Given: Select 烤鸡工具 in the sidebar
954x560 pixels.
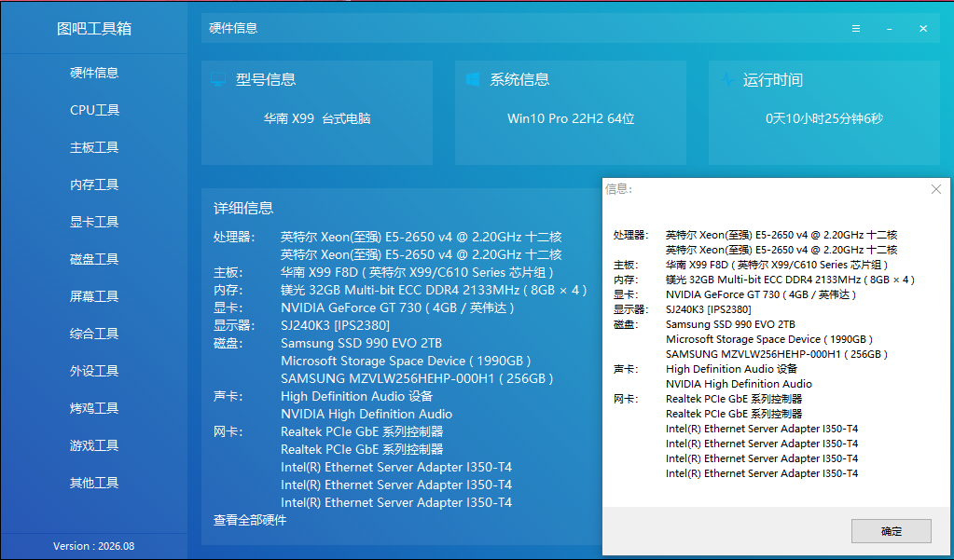Looking at the screenshot, I should [94, 408].
